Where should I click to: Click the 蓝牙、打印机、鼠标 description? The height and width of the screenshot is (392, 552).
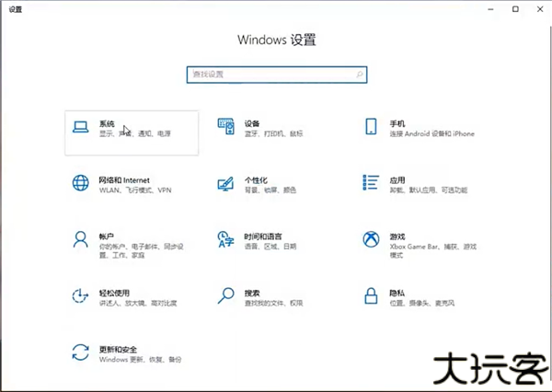273,133
